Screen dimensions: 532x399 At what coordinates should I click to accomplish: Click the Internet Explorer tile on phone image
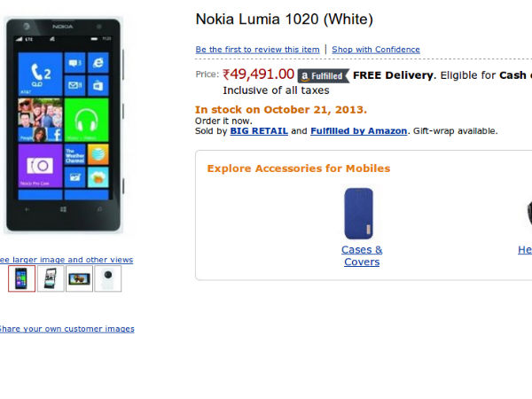click(98, 63)
